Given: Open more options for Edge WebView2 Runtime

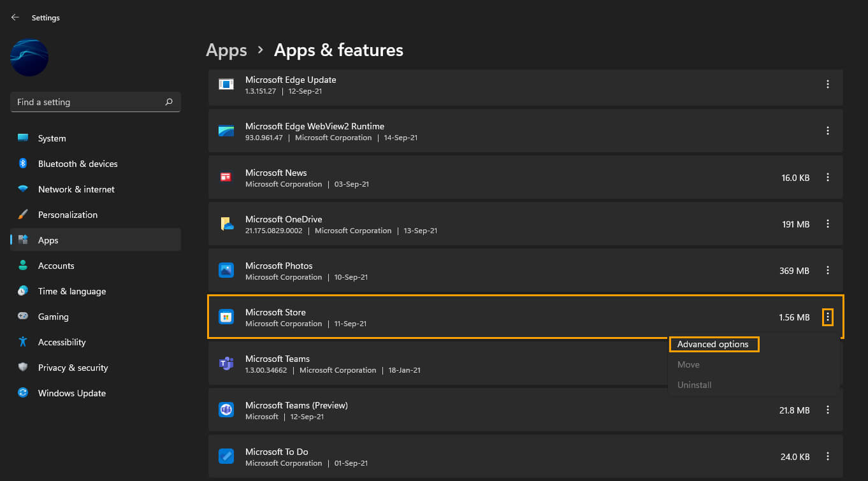Looking at the screenshot, I should (827, 131).
